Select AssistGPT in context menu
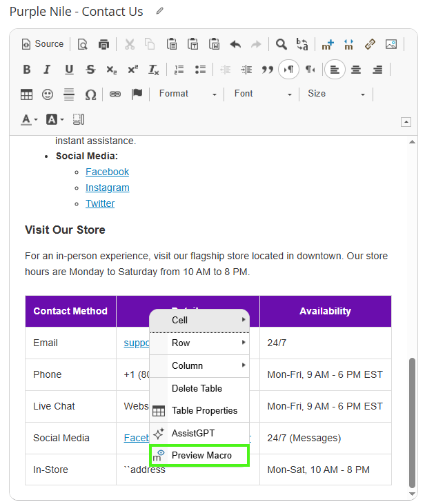The image size is (425, 504). (x=199, y=433)
